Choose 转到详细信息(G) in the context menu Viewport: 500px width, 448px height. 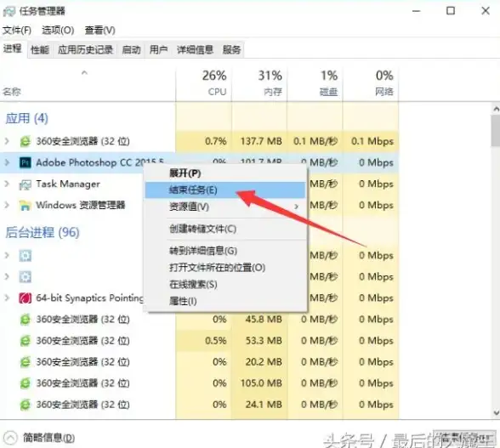pyautogui.click(x=226, y=251)
